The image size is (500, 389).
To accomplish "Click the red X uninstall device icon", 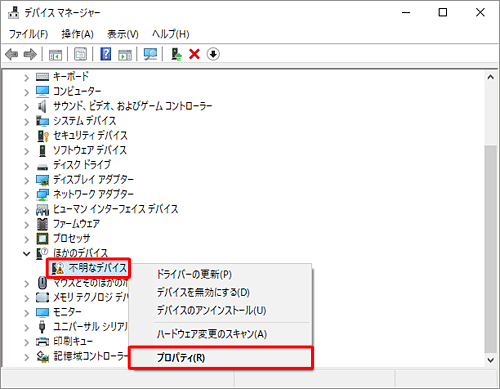I will click(x=194, y=54).
